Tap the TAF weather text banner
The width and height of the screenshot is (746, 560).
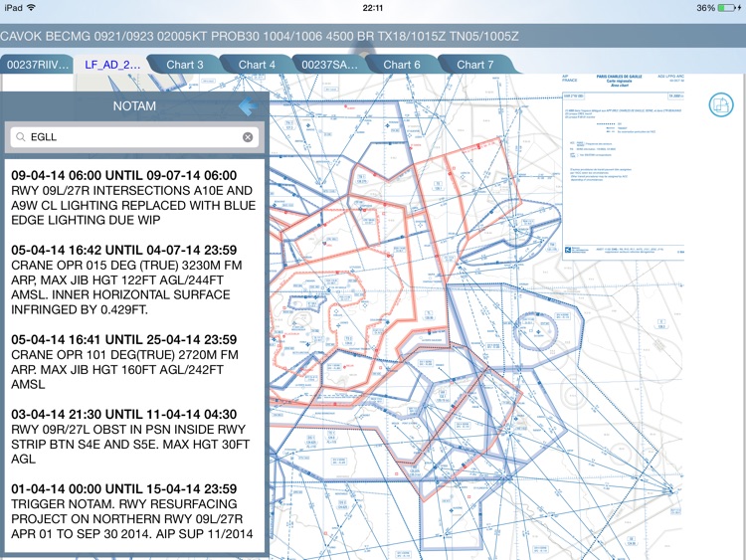pos(260,36)
